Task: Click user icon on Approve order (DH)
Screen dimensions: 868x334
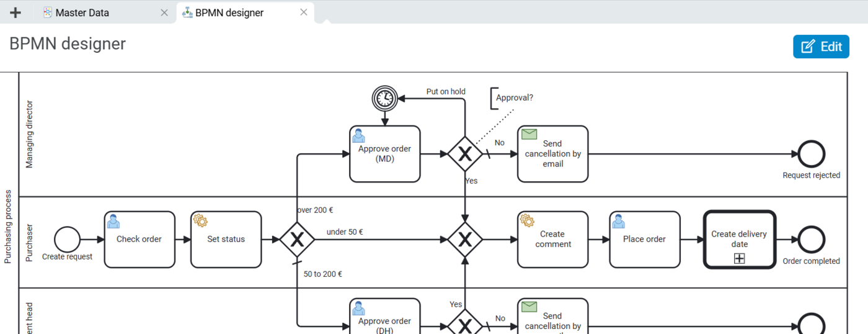Action: click(358, 308)
